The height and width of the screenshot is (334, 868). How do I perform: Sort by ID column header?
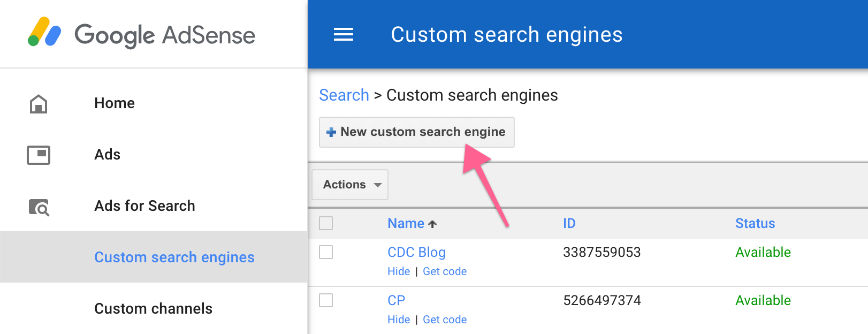pos(569,223)
